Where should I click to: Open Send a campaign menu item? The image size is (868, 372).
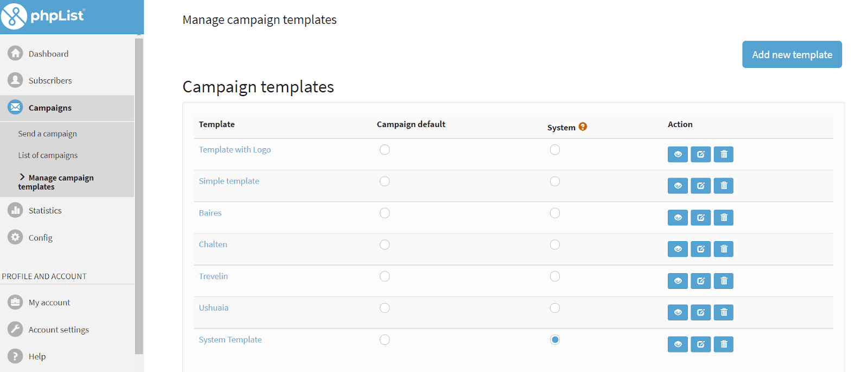point(47,134)
